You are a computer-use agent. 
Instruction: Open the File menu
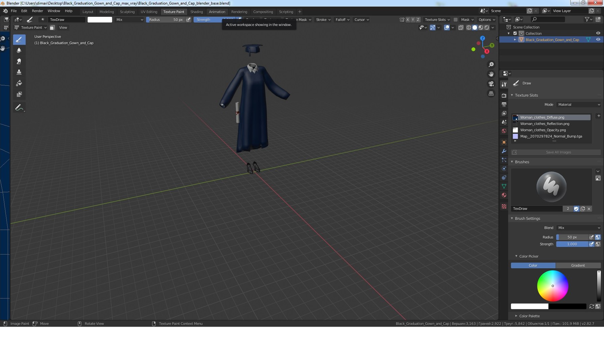14,11
